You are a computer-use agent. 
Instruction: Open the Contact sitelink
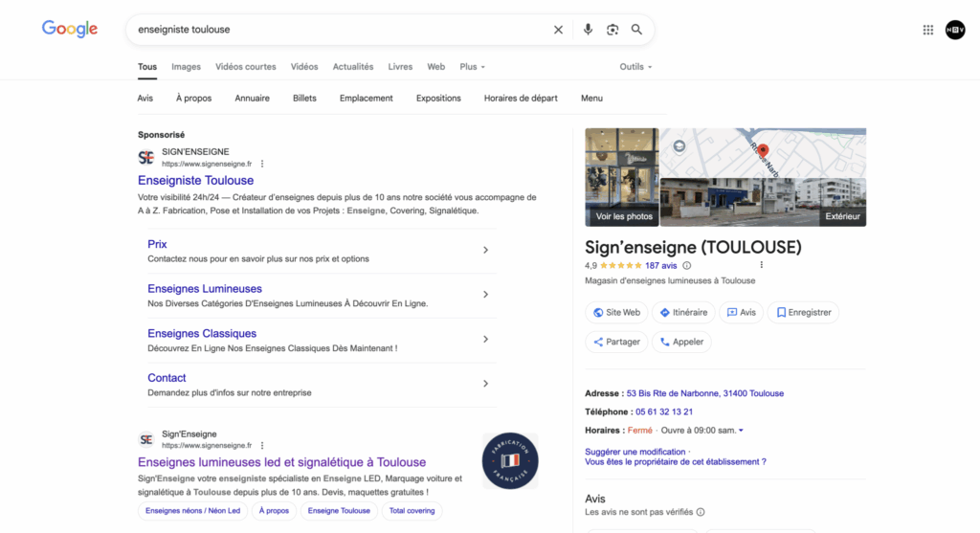click(167, 378)
